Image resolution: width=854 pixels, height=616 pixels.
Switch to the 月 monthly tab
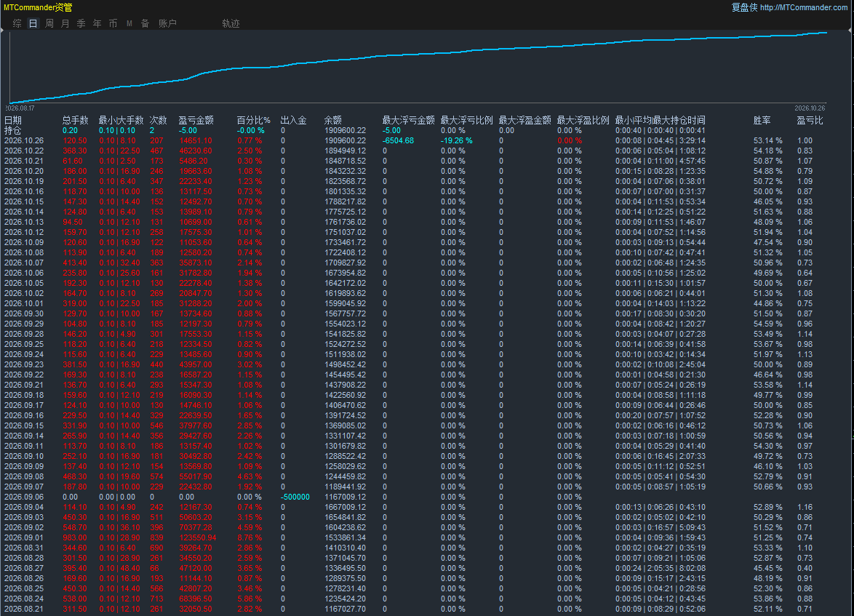(x=65, y=23)
